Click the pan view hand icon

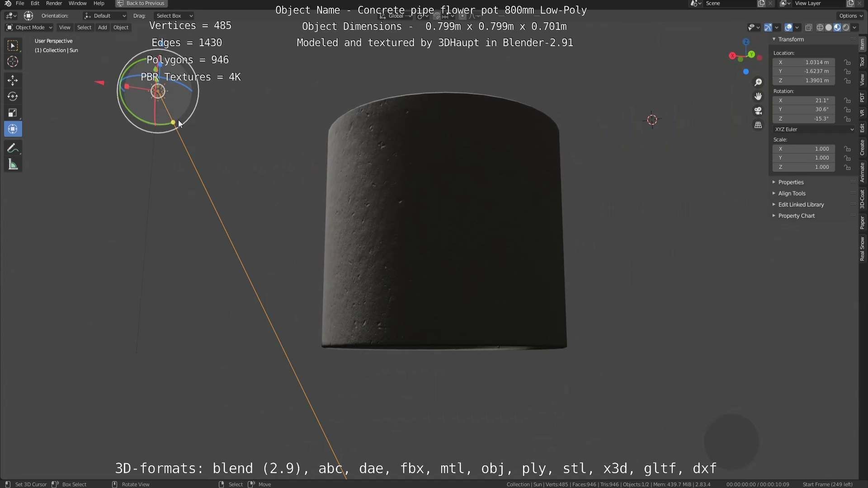758,96
